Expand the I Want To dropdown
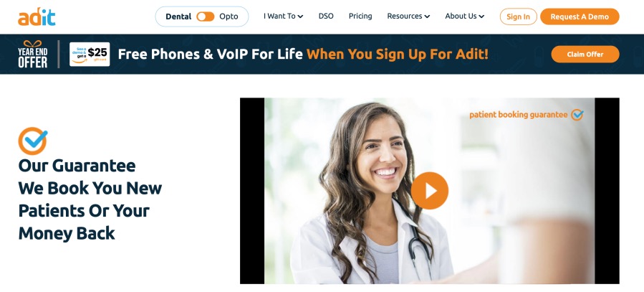Viewport: 644px width, 292px height. [284, 16]
